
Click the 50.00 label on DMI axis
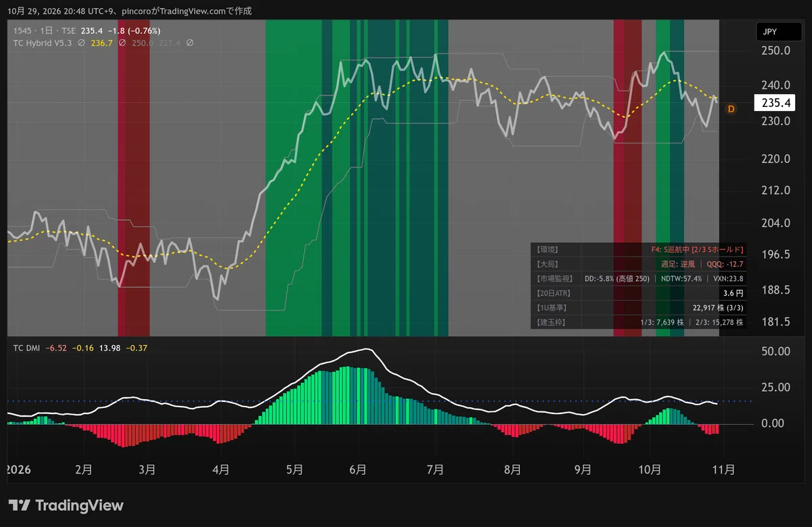tap(775, 351)
